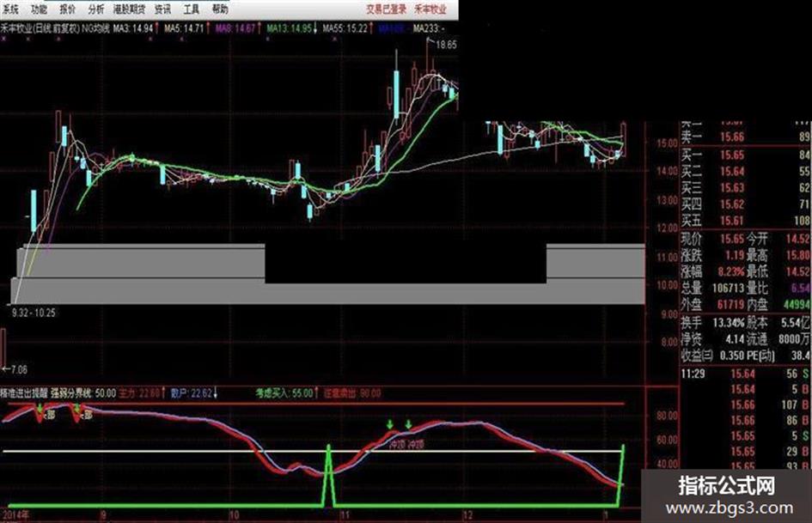The image size is (812, 523).
Task: Open the 帮助 menu
Action: tap(220, 9)
